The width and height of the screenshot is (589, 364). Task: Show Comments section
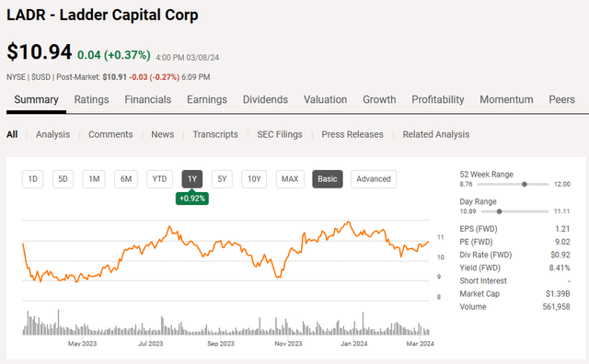[x=110, y=134]
